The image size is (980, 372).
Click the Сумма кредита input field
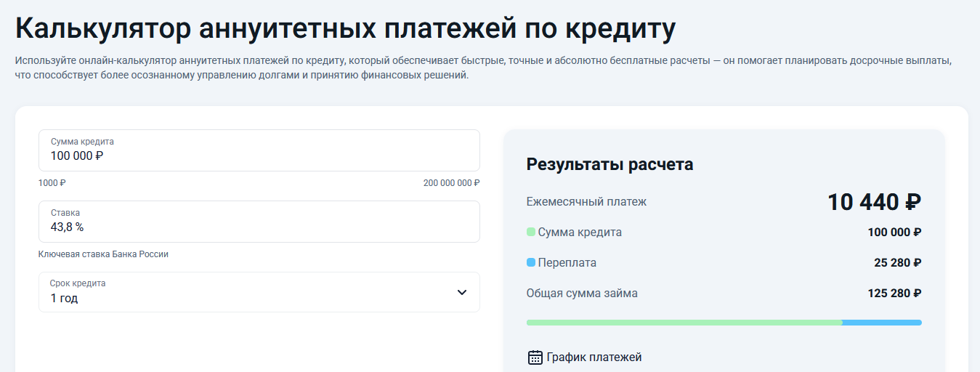[259, 150]
